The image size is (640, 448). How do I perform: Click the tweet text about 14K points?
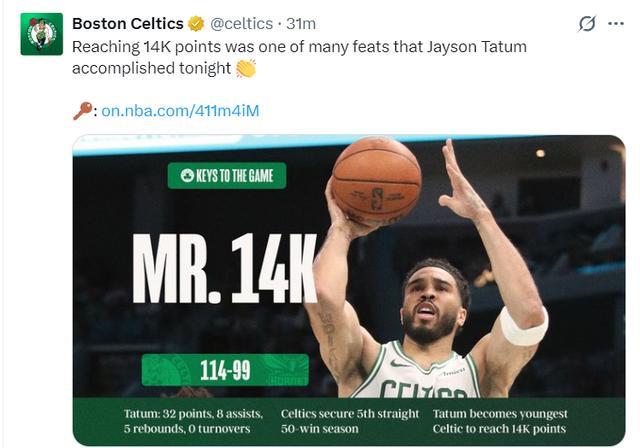click(300, 47)
